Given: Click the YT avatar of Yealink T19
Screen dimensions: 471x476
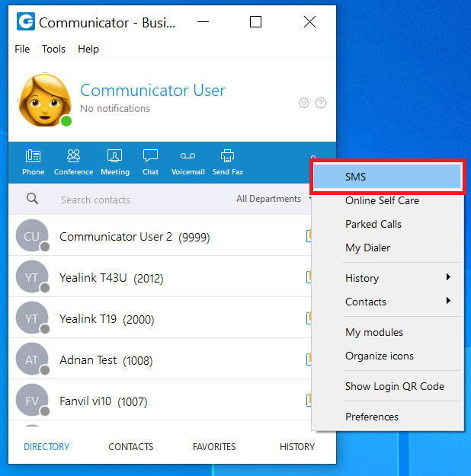Looking at the screenshot, I should 32,318.
